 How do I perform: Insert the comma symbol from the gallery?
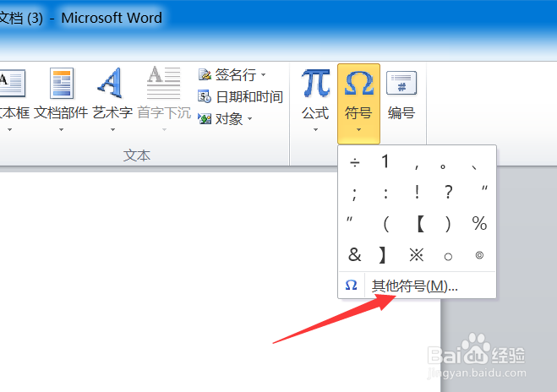click(417, 166)
